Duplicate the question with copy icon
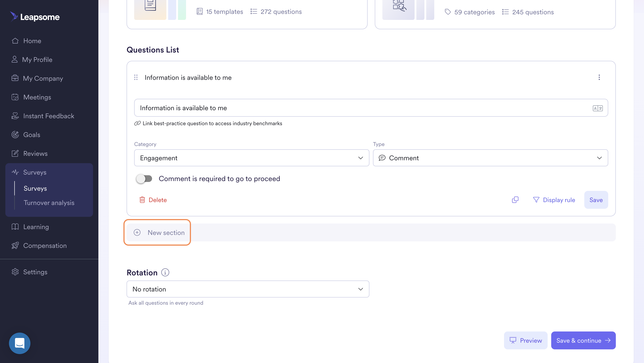 pyautogui.click(x=515, y=200)
